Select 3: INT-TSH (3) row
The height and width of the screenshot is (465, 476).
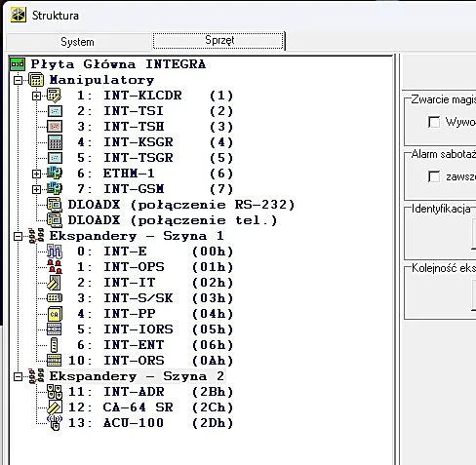click(155, 127)
